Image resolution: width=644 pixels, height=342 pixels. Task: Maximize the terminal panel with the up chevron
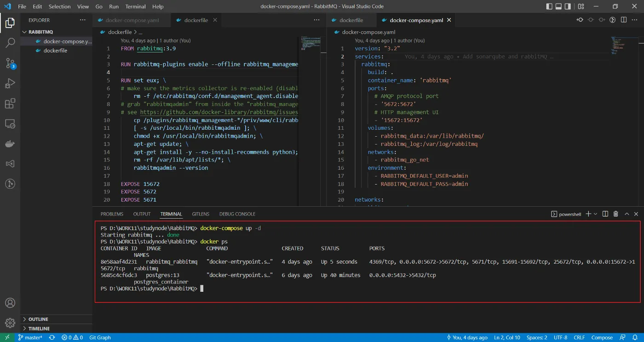coord(627,214)
